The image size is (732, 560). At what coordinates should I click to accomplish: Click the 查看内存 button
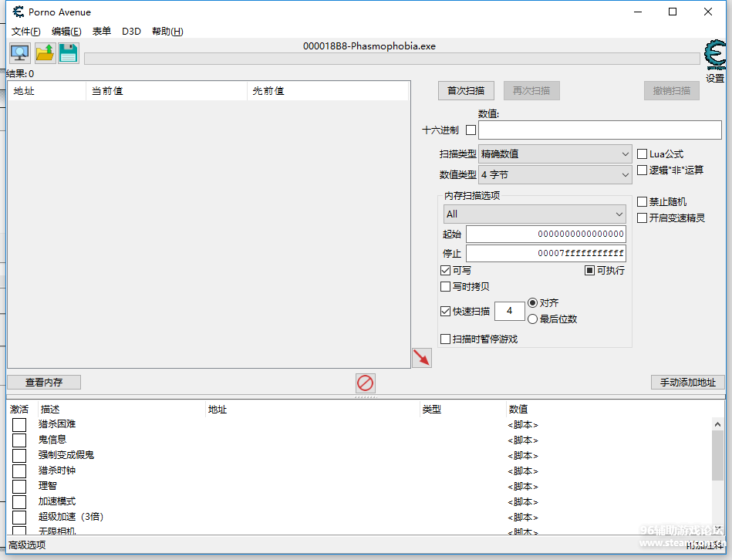(44, 382)
